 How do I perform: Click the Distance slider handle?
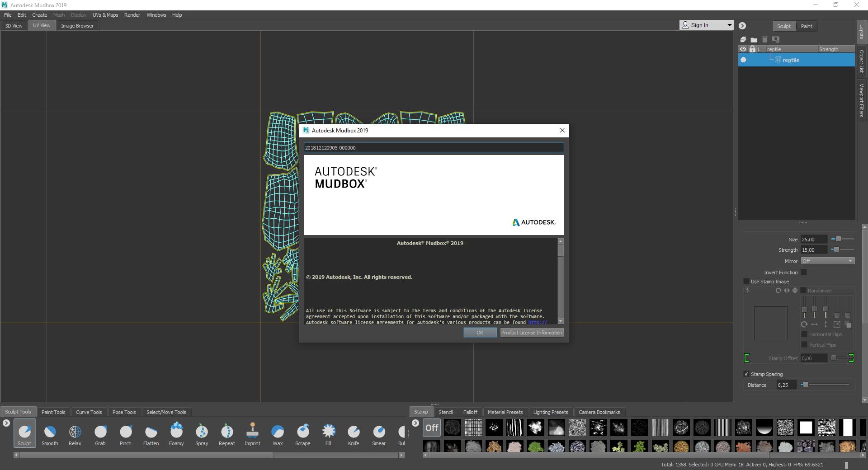click(x=806, y=385)
